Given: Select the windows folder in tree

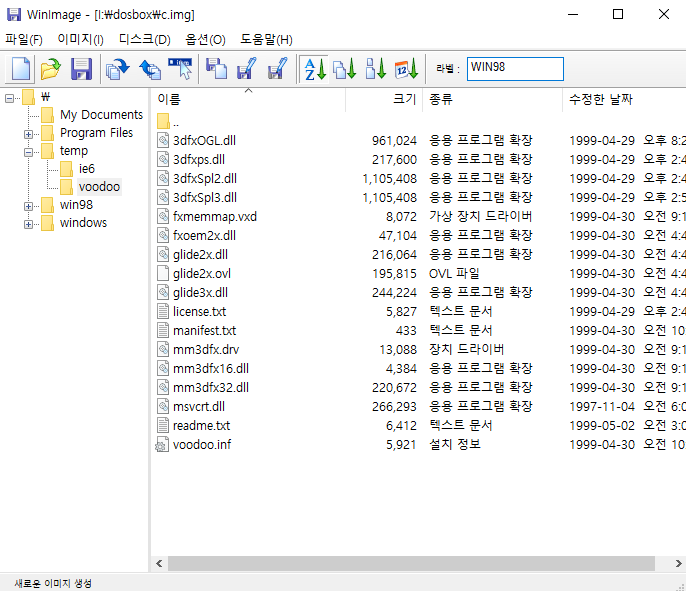Looking at the screenshot, I should coord(83,223).
